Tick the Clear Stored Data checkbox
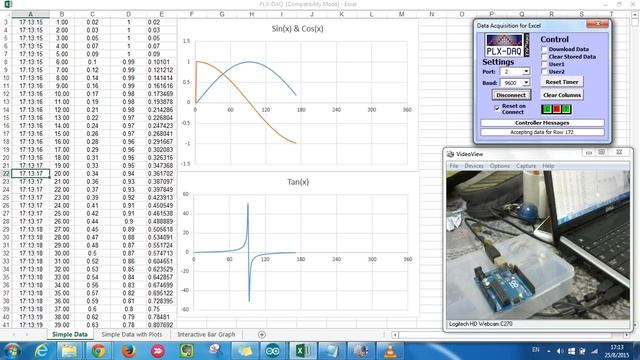The height and width of the screenshot is (360, 640). [544, 56]
